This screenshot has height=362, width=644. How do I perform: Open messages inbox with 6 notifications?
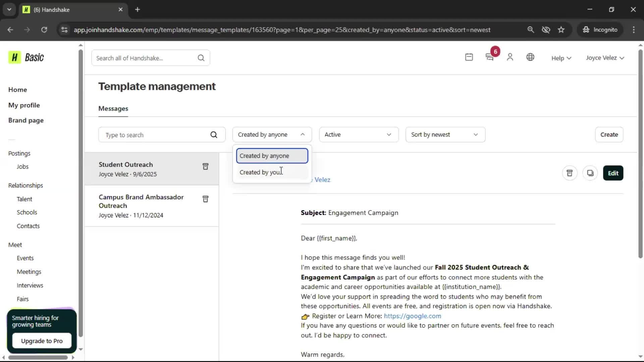[x=490, y=57]
